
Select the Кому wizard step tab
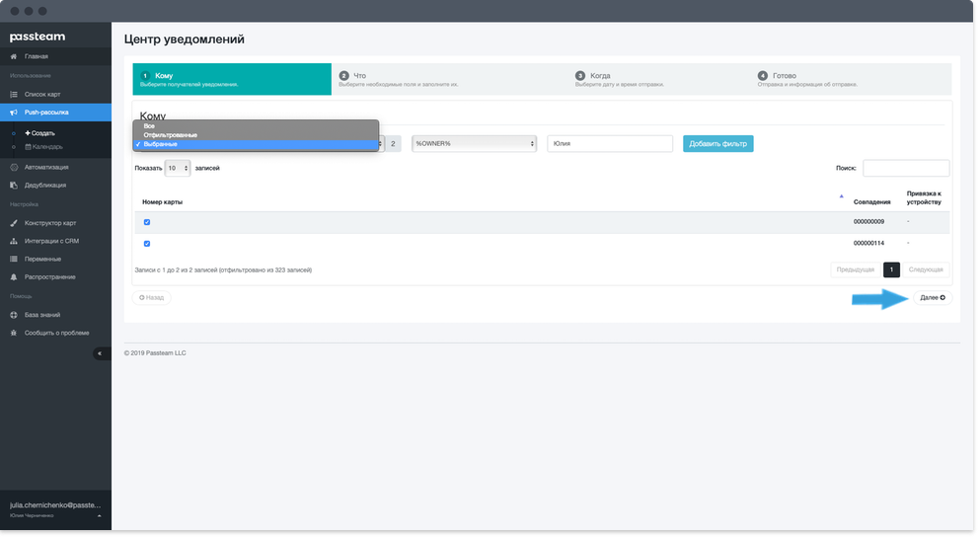coord(232,79)
